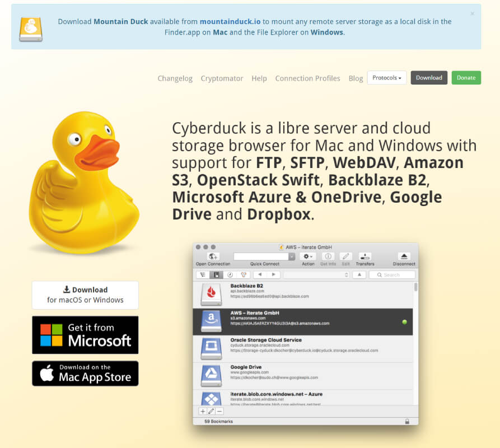Click the lock icon in status bar
The image size is (500, 448).
click(407, 421)
